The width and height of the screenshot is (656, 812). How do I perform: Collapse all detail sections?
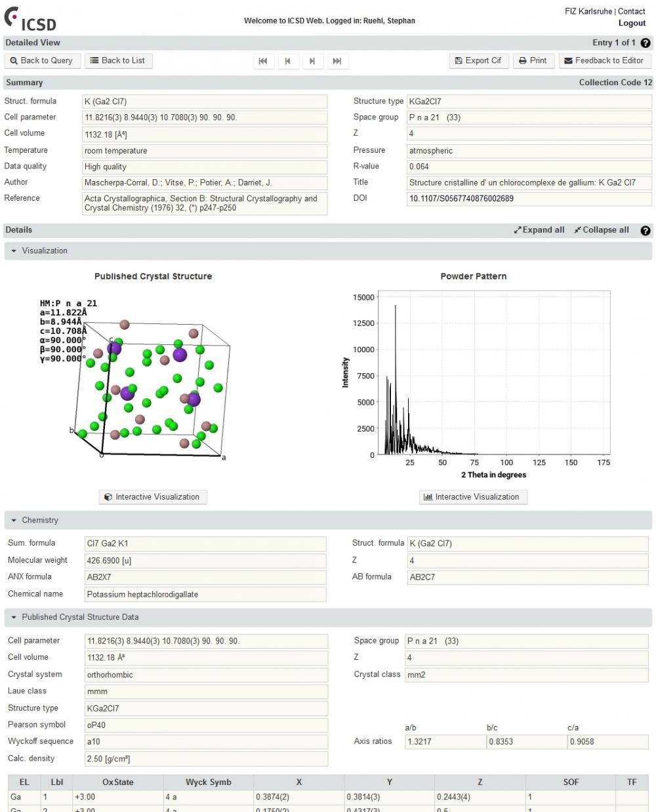602,230
